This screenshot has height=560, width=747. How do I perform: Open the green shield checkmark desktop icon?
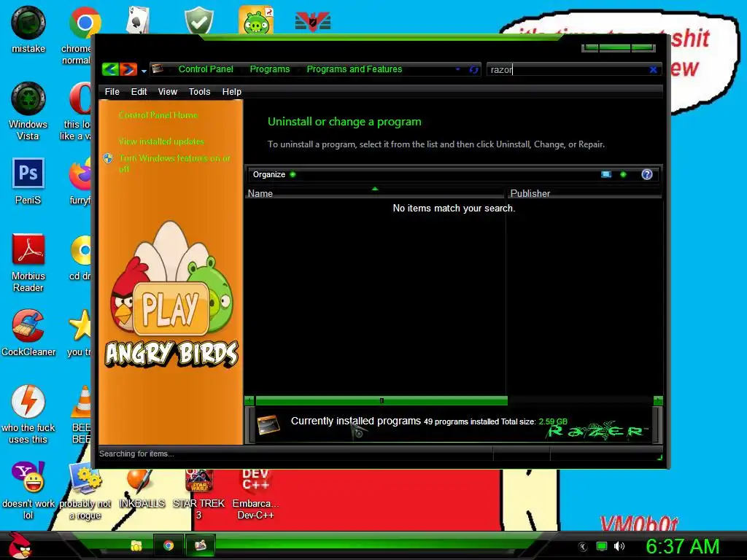[198, 20]
